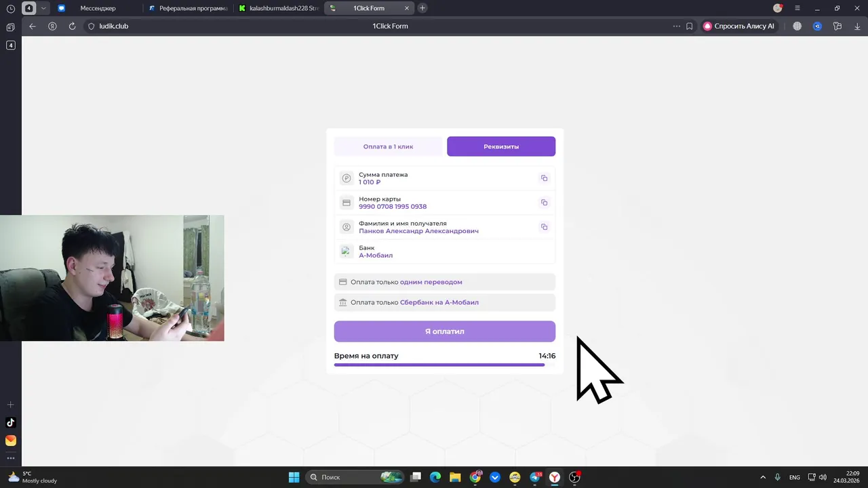Open a new browser tab

422,8
